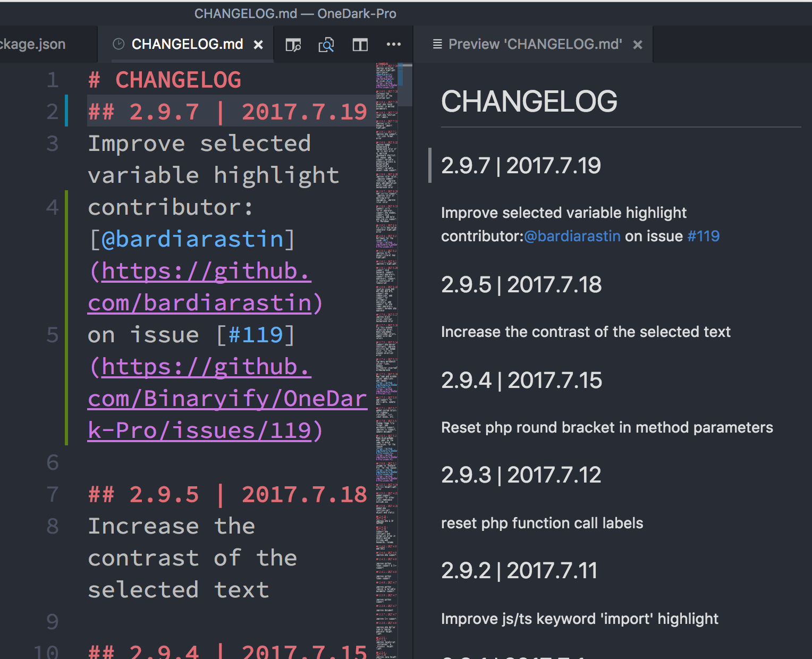The width and height of the screenshot is (812, 659).
Task: Close the Preview 'CHANGELOG.md' tab
Action: tap(638, 45)
